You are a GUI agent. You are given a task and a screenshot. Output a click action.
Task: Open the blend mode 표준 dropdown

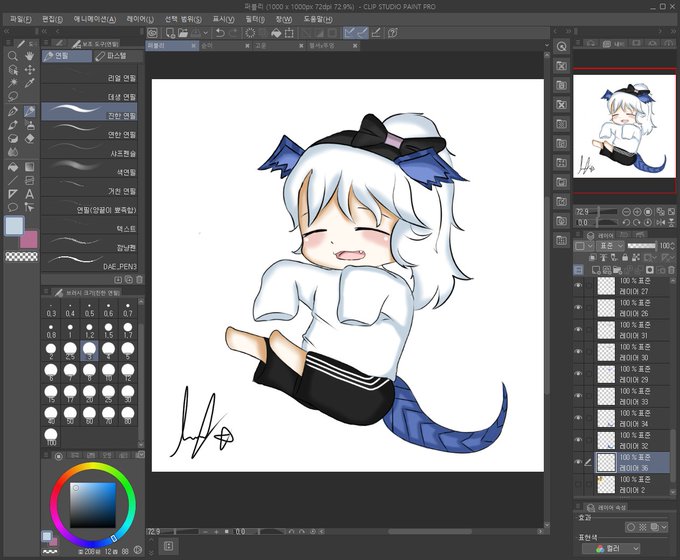tap(611, 246)
